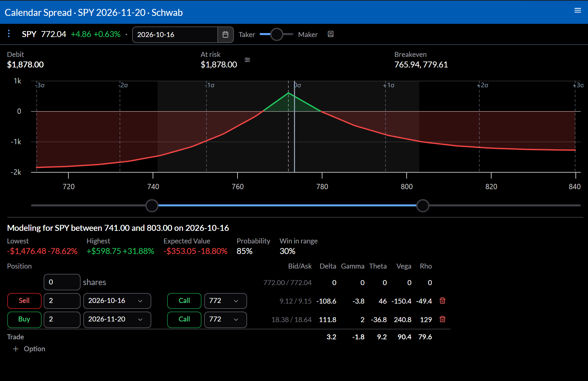
Task: Click Highest value +$598.75 +31.88%
Action: pos(120,251)
